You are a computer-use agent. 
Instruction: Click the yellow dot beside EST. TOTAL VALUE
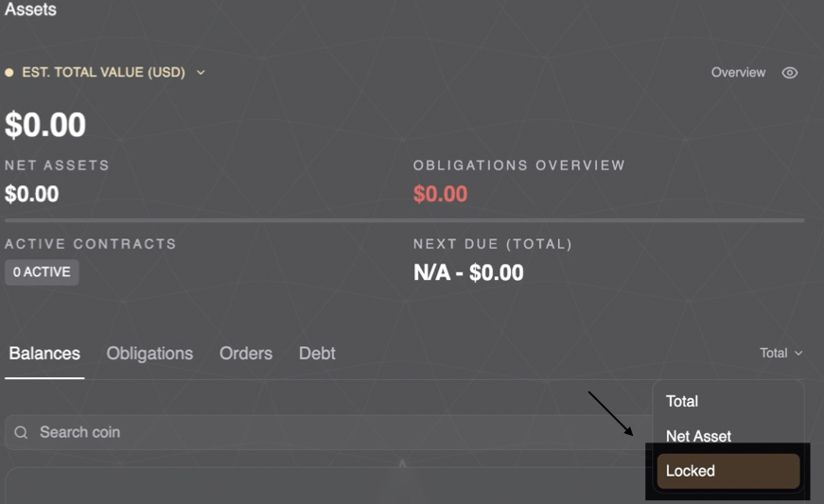(9, 73)
